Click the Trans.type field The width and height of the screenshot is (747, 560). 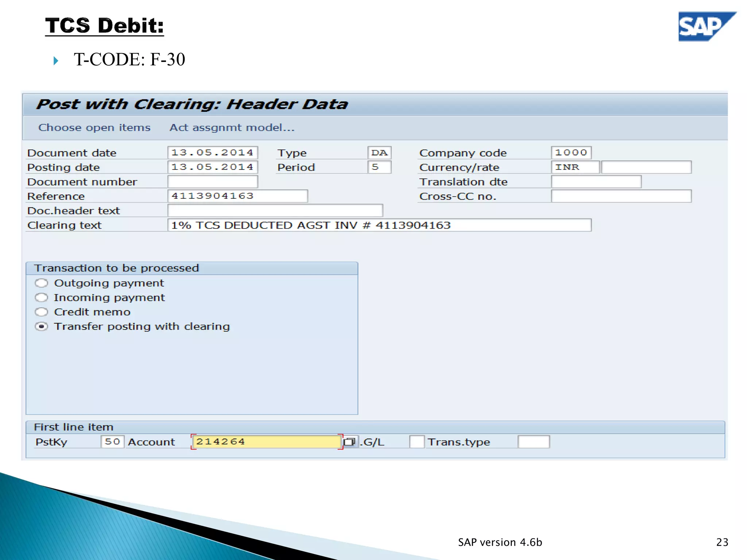pyautogui.click(x=534, y=442)
